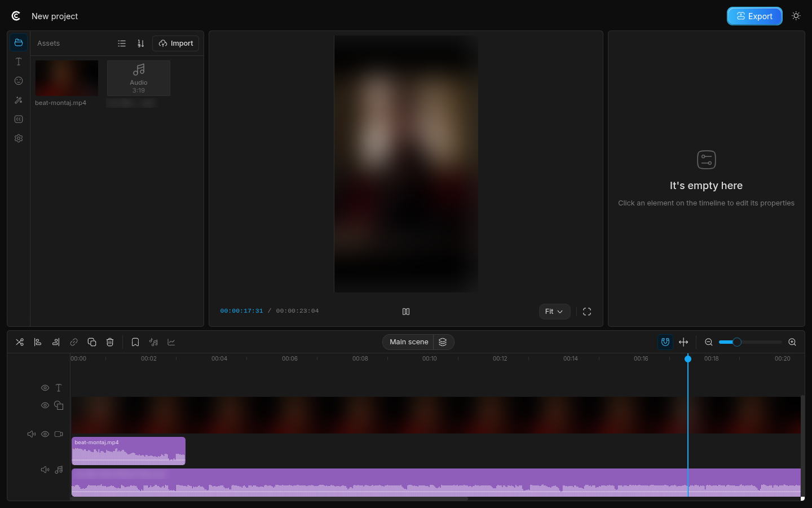Zoom in the timeline
Viewport: 812px width, 508px height.
792,342
